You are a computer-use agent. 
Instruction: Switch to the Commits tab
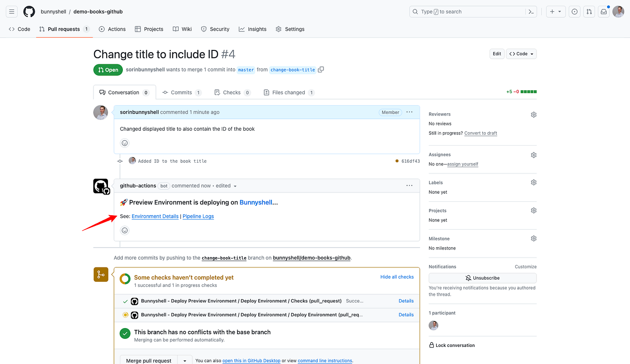click(x=182, y=93)
